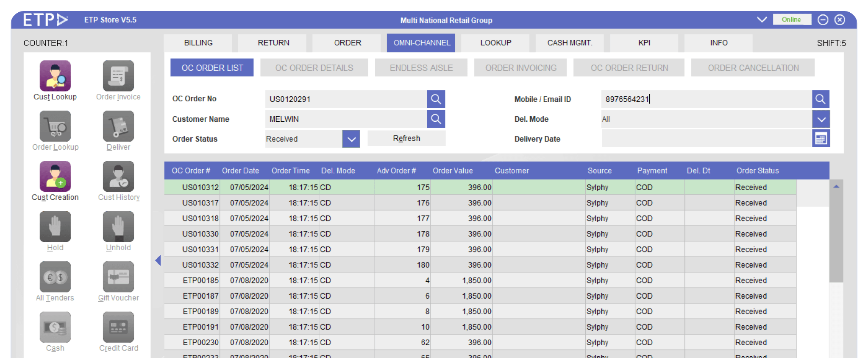The image size is (868, 358).
Task: Click the Online status button
Action: 791,20
